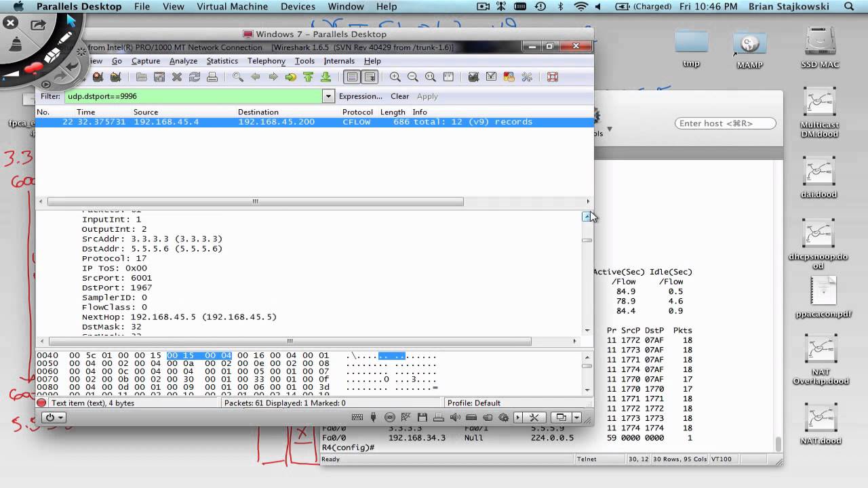Go back in packet history
This screenshot has height=488, width=868.
(x=255, y=77)
